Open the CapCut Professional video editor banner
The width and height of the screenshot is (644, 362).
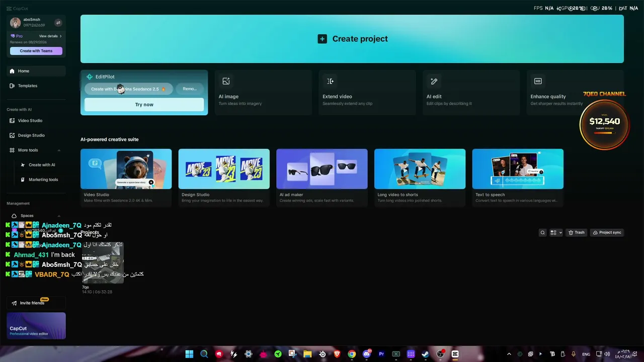[x=36, y=326]
